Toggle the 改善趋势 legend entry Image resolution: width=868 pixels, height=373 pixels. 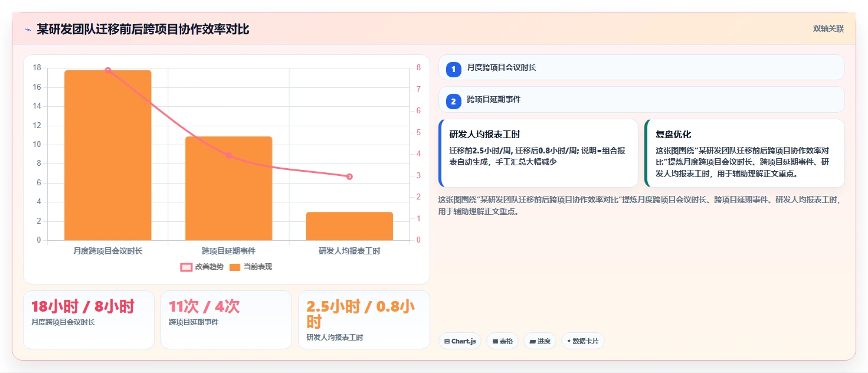click(202, 267)
